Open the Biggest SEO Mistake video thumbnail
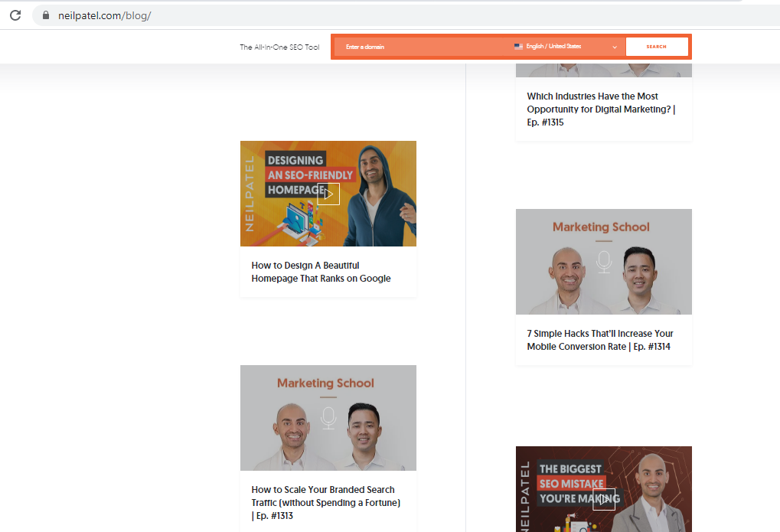 point(604,489)
